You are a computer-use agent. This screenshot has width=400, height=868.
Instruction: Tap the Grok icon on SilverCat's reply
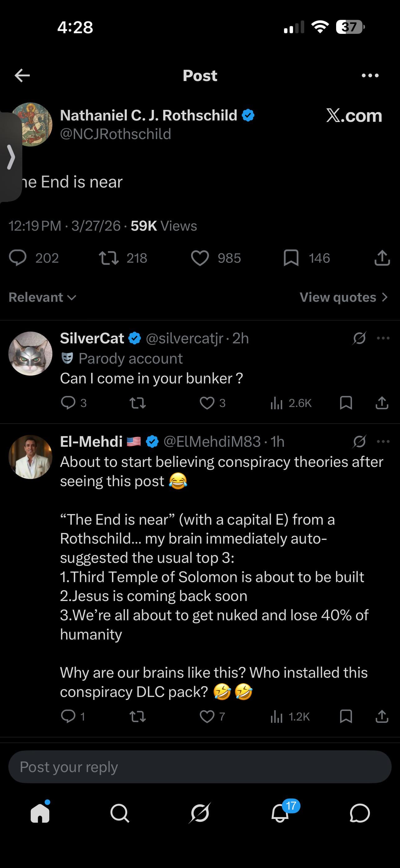[x=359, y=338]
